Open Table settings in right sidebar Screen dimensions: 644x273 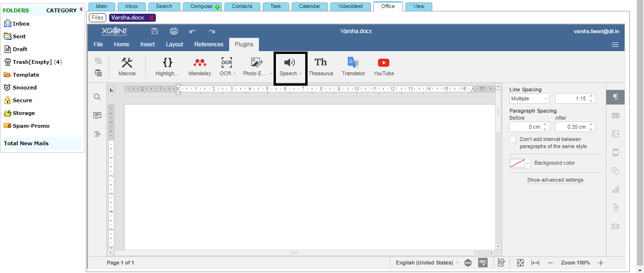pos(615,115)
